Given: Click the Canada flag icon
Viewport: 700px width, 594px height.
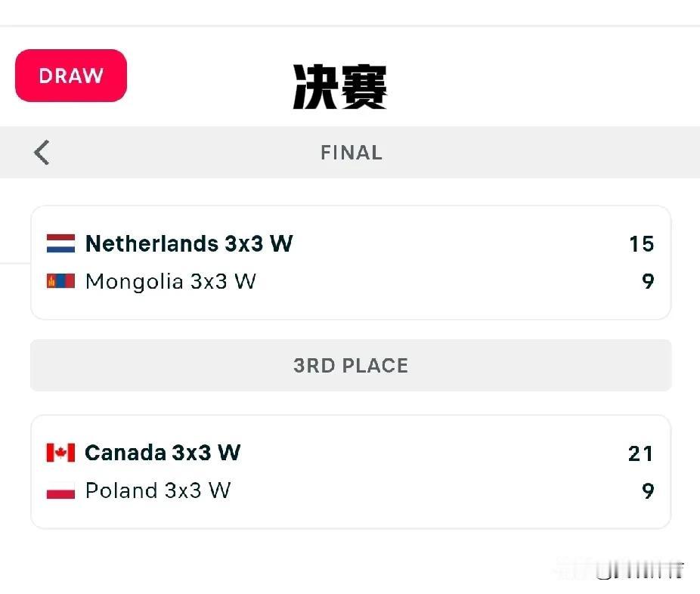Looking at the screenshot, I should click(x=60, y=453).
